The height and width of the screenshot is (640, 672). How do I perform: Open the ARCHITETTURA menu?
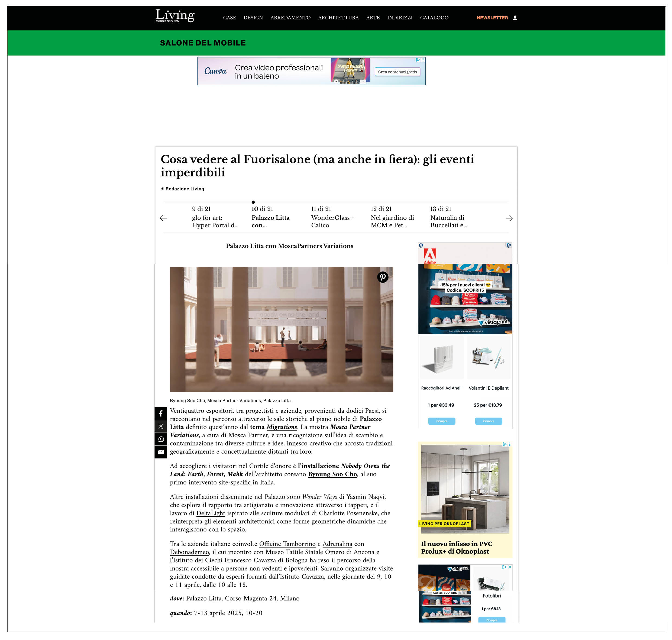(338, 18)
